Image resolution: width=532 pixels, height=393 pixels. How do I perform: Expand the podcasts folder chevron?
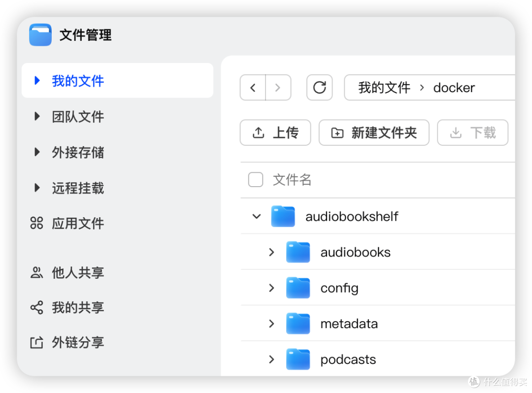271,360
